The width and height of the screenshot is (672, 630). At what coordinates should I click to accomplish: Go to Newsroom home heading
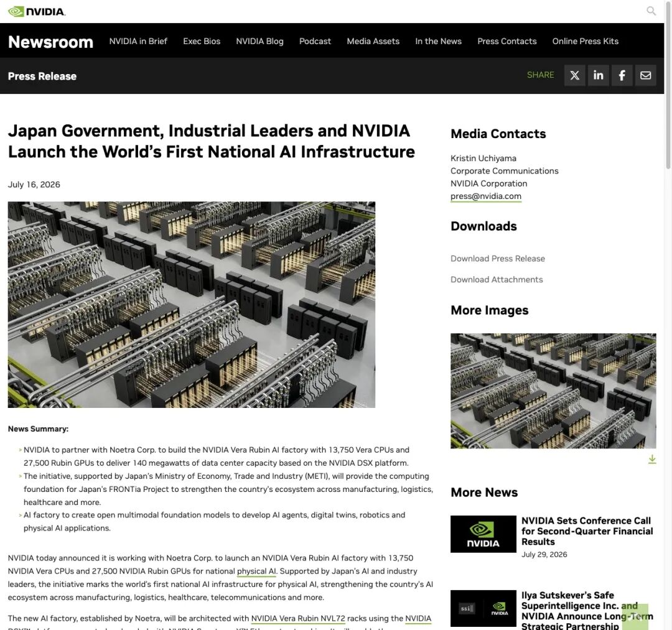[x=50, y=42]
